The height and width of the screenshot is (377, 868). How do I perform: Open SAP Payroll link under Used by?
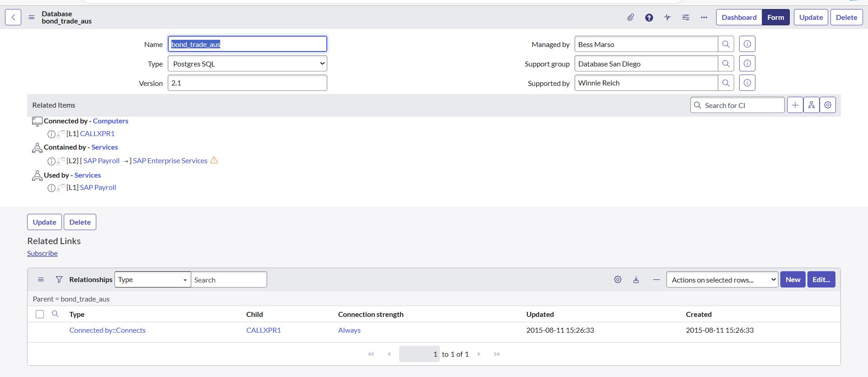pyautogui.click(x=98, y=187)
